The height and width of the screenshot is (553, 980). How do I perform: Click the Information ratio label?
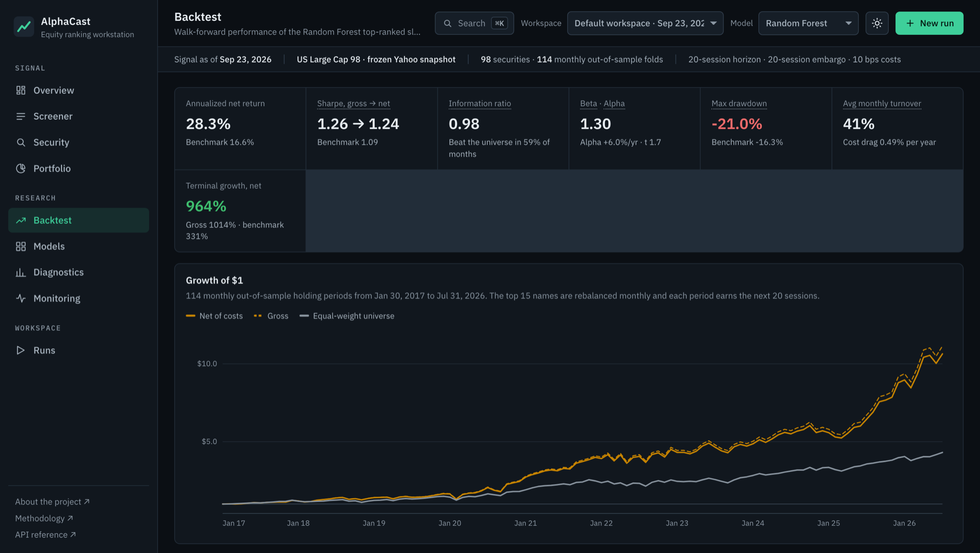(480, 103)
